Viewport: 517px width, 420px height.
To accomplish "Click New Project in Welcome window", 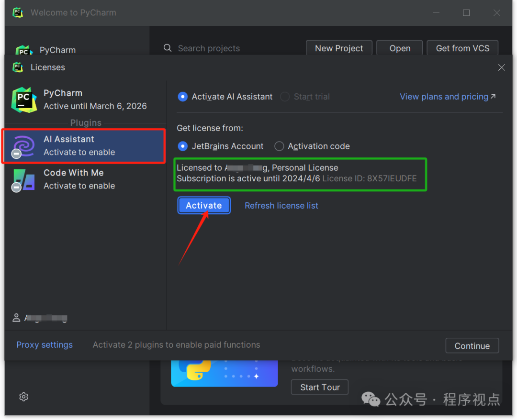I will tap(339, 48).
